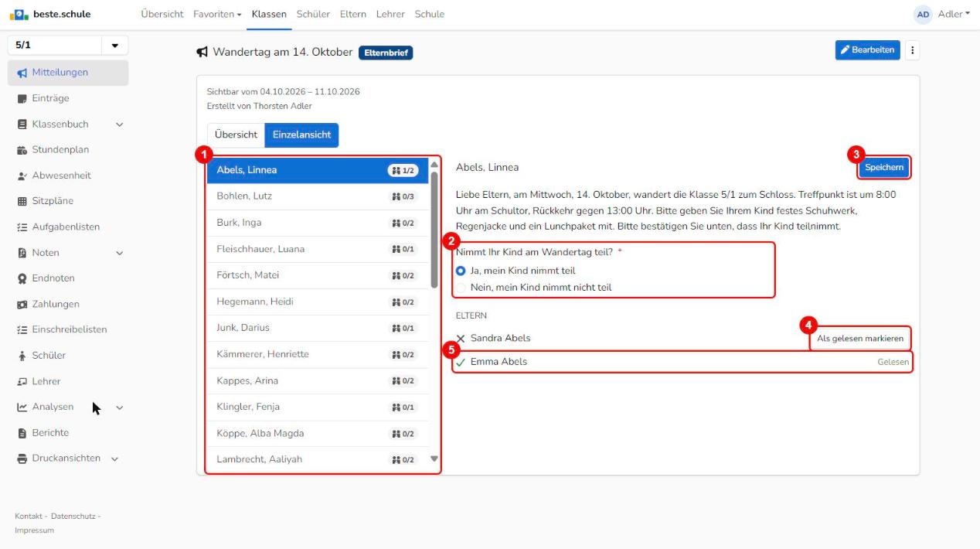Expand the Noten submenu chevron
The height and width of the screenshot is (549, 980).
pyautogui.click(x=119, y=253)
